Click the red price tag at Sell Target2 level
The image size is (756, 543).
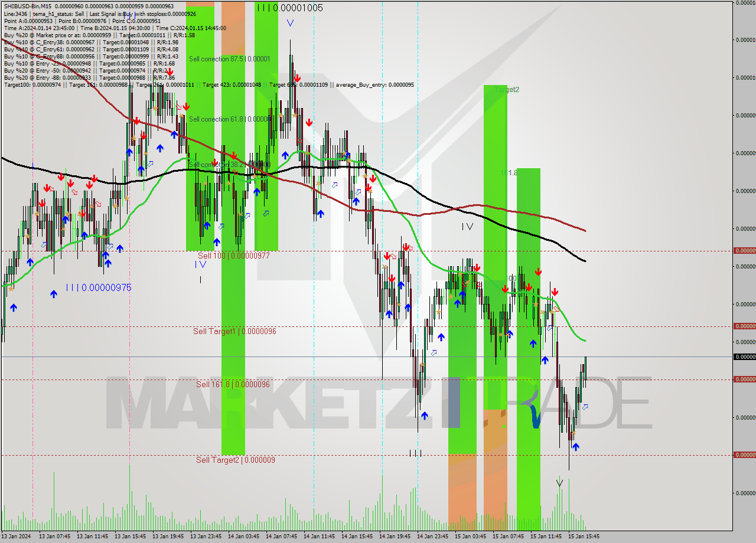pyautogui.click(x=744, y=455)
